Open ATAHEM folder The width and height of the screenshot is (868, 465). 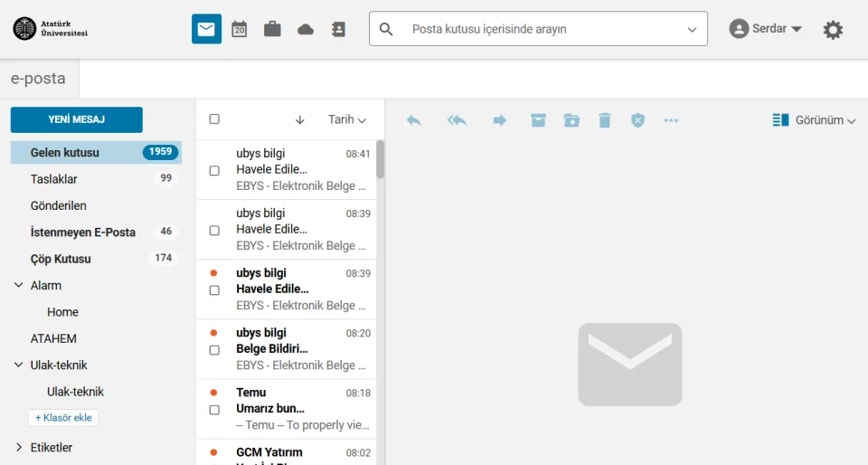pyautogui.click(x=53, y=338)
